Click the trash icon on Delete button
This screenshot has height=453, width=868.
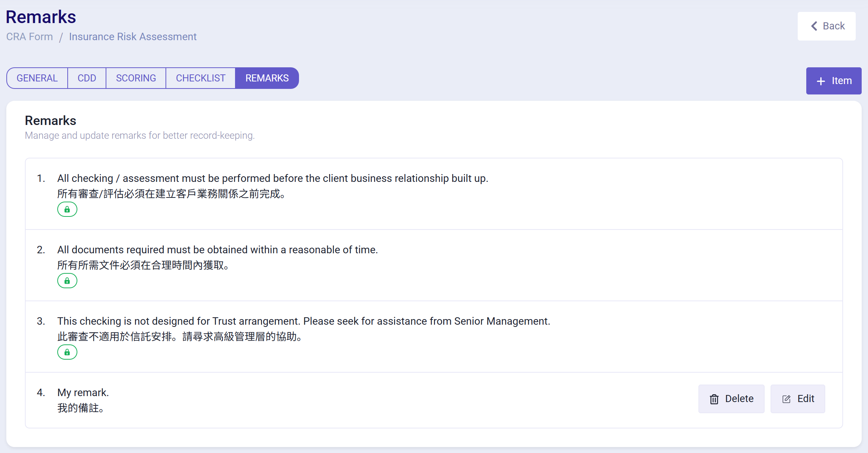(x=714, y=399)
